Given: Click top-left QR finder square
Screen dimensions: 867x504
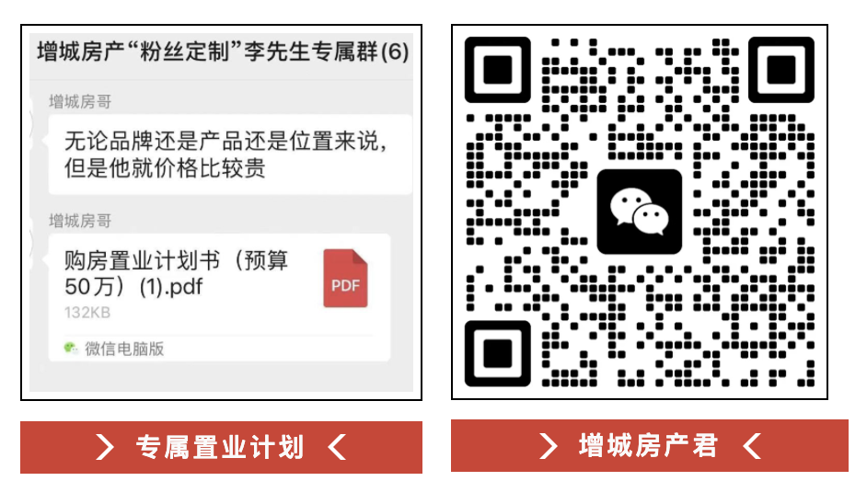Looking at the screenshot, I should 498,70.
